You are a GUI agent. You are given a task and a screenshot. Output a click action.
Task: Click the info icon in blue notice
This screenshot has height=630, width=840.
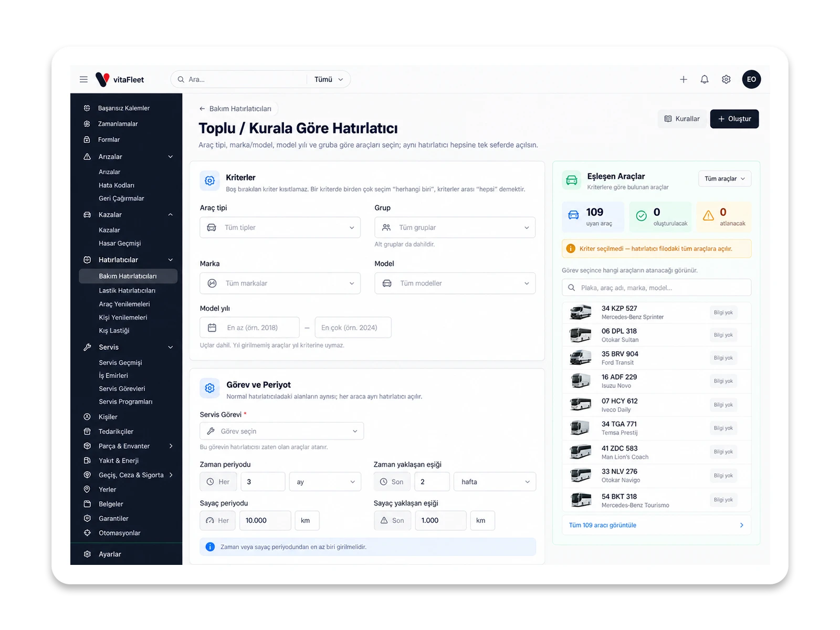210,547
